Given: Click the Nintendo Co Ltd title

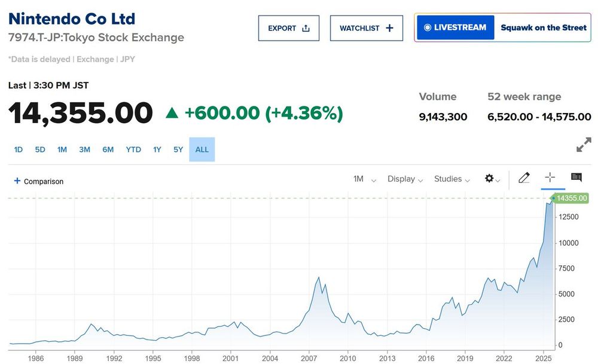Looking at the screenshot, I should pyautogui.click(x=72, y=19).
